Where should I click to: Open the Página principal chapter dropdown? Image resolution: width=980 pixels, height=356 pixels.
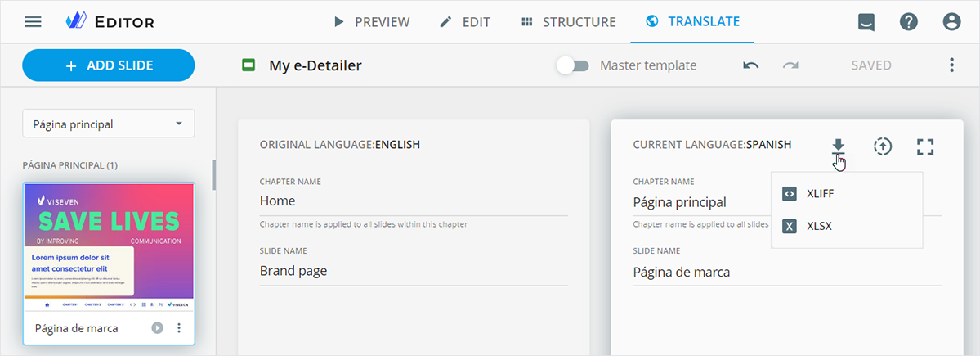tap(108, 124)
